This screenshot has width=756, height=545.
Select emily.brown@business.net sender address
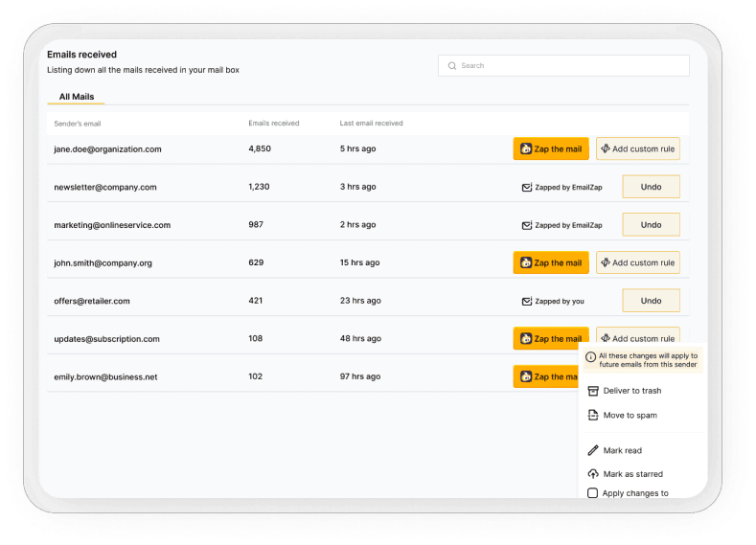105,377
